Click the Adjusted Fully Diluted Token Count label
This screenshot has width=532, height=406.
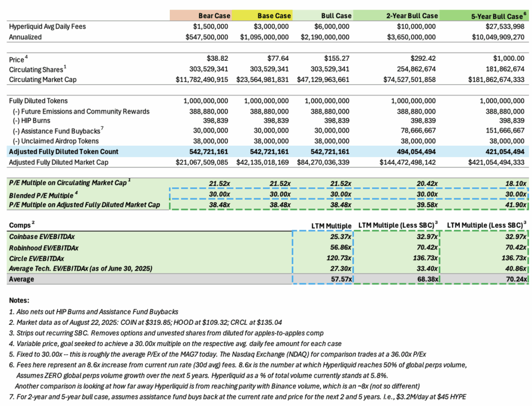63,152
